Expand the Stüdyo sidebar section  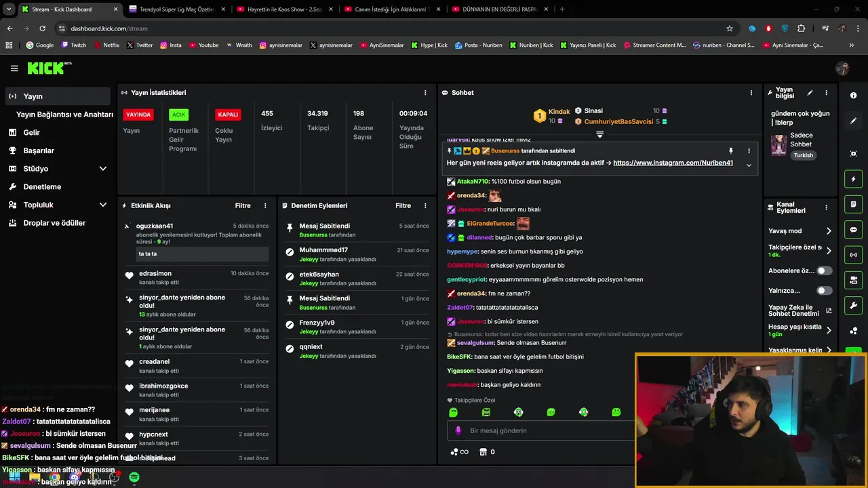[103, 169]
